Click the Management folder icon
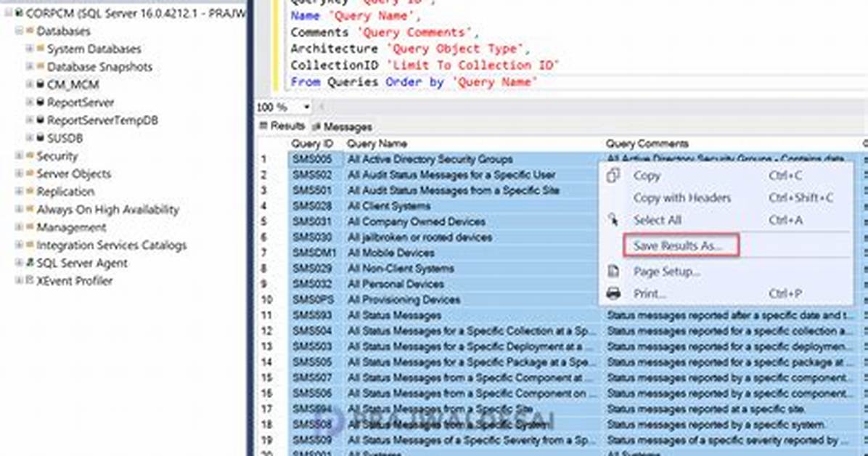The image size is (868, 456). click(x=30, y=227)
